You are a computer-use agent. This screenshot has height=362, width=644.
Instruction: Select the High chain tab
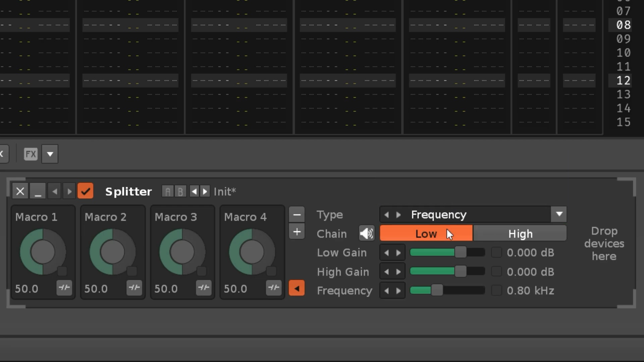pyautogui.click(x=520, y=234)
